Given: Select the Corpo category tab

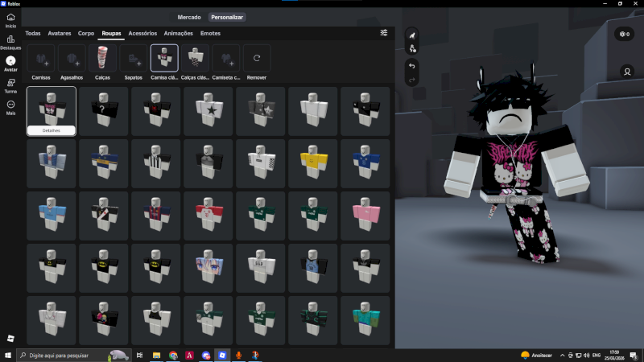Looking at the screenshot, I should [x=86, y=33].
